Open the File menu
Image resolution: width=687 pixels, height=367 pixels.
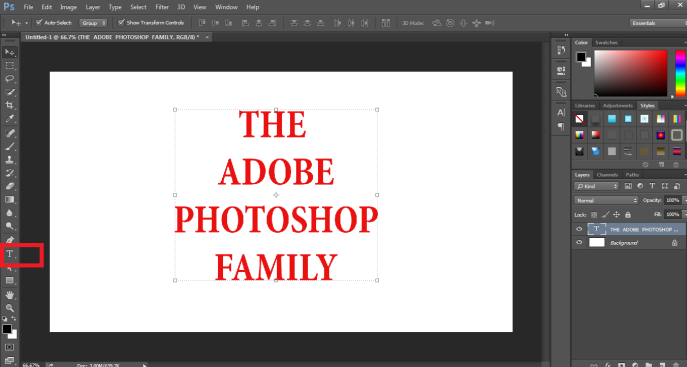[28, 7]
